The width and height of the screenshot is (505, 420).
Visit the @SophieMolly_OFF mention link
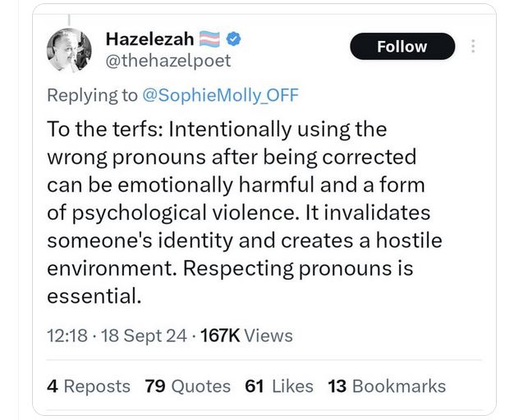tap(221, 95)
